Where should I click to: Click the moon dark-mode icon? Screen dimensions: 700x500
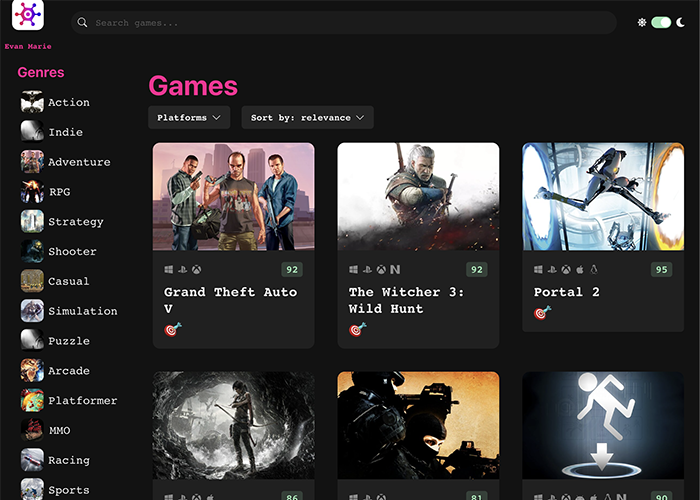tap(680, 22)
